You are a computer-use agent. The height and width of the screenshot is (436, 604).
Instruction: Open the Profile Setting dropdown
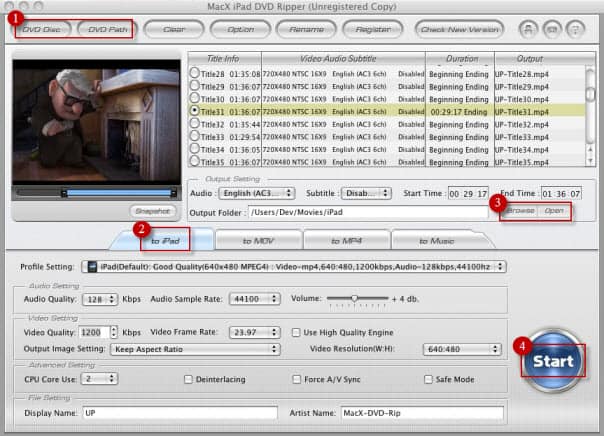coord(294,267)
